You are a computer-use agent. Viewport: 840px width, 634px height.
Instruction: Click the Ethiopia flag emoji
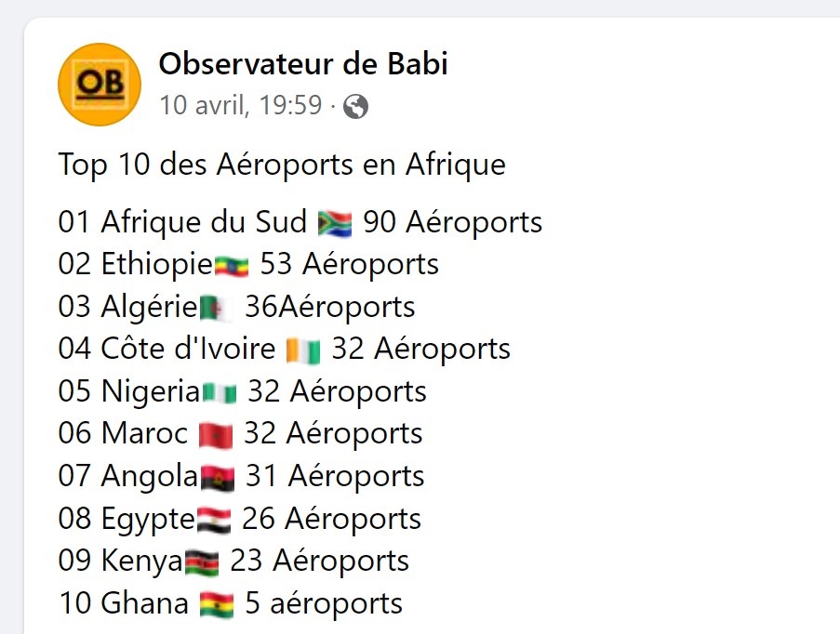click(232, 266)
